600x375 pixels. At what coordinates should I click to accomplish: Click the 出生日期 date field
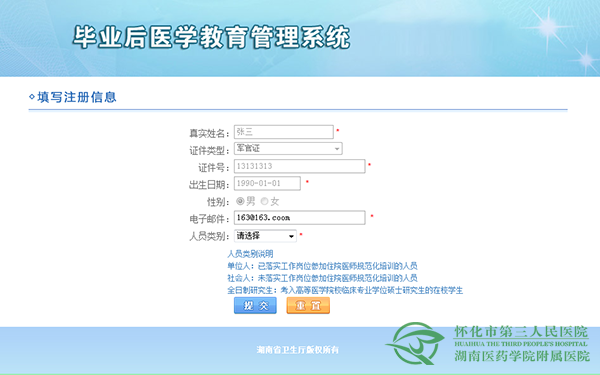point(267,183)
